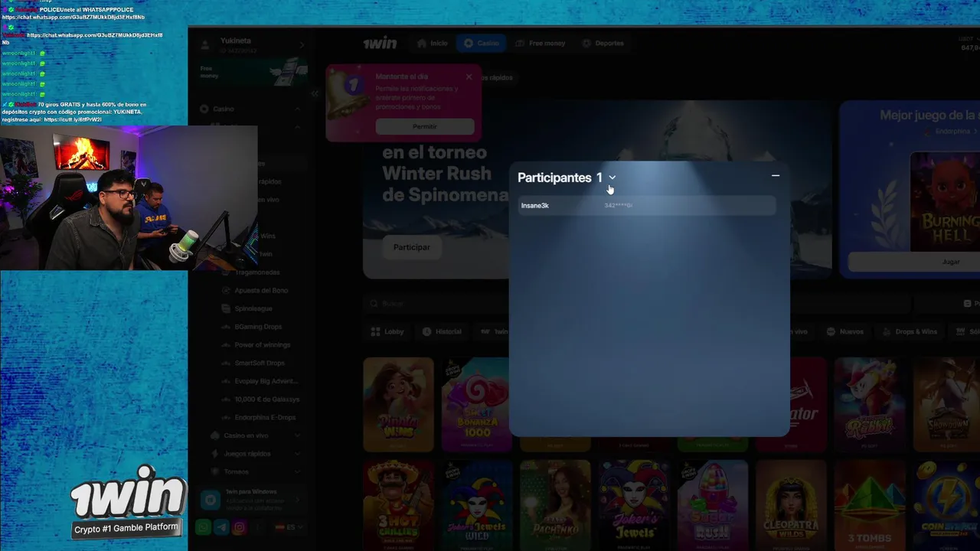Click the Permitir notifications button
980x551 pixels.
pos(424,126)
